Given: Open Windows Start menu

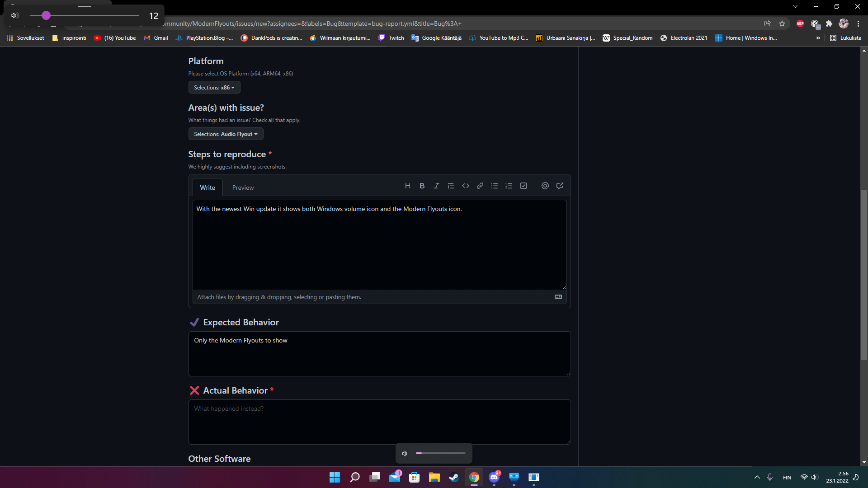Looking at the screenshot, I should click(x=335, y=477).
